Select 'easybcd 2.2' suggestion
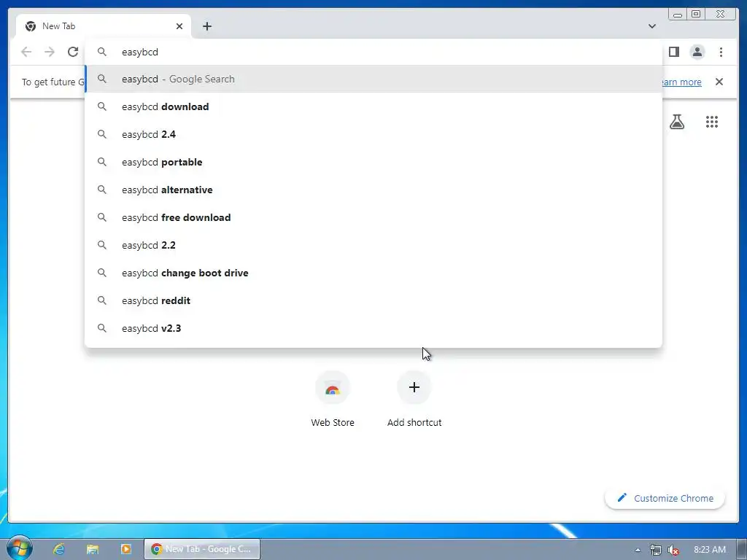This screenshot has height=560, width=747. pyautogui.click(x=373, y=245)
